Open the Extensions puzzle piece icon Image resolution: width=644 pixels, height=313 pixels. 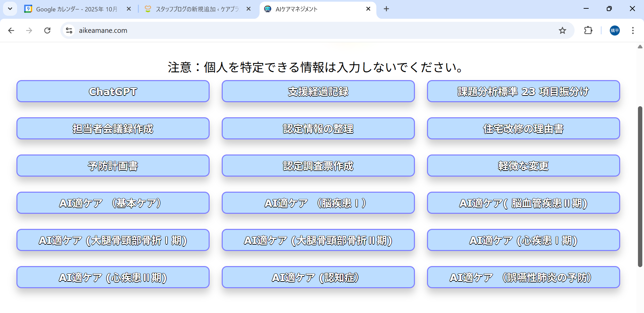[588, 30]
